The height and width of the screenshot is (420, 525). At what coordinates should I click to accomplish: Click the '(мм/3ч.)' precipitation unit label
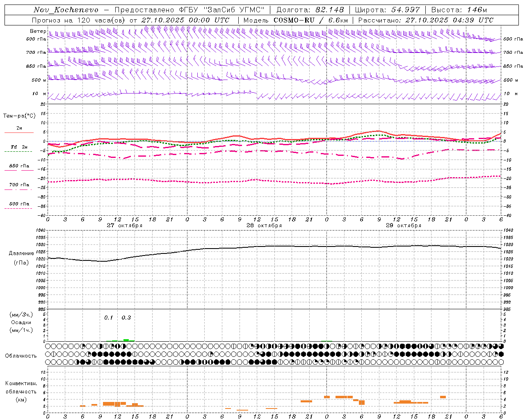click(21, 315)
